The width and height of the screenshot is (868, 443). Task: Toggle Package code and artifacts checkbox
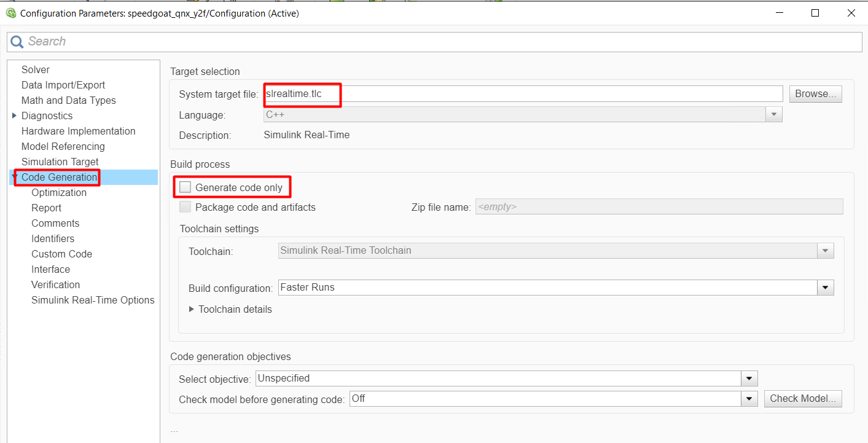[186, 207]
